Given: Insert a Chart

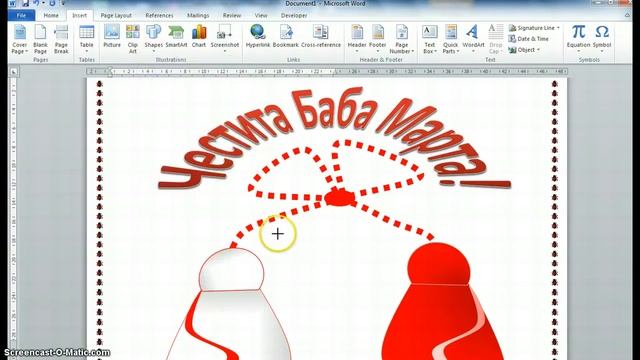Looking at the screenshot, I should pyautogui.click(x=199, y=37).
